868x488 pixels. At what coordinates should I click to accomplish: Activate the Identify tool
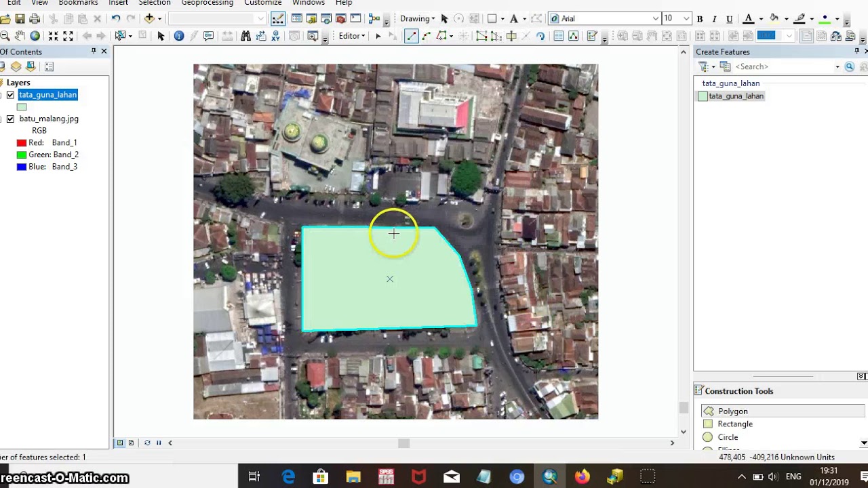coord(179,36)
